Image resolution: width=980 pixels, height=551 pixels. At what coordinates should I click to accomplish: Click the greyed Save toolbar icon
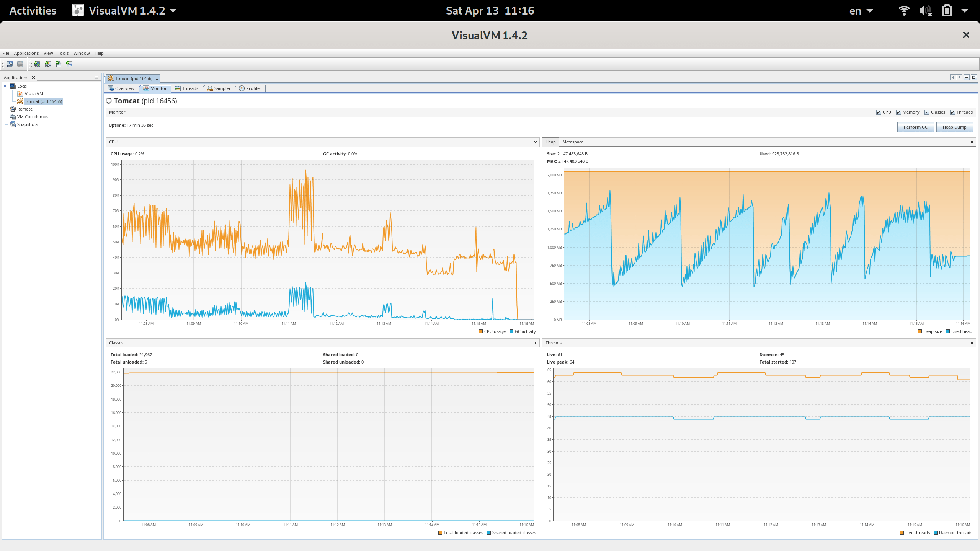point(20,64)
